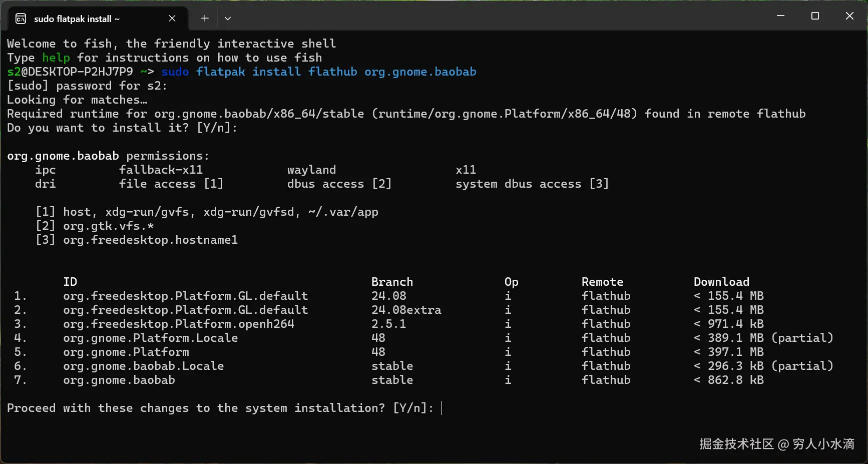Screen dimensions: 868x464
Task: Click the "ID" column header in the table
Action: tap(70, 282)
